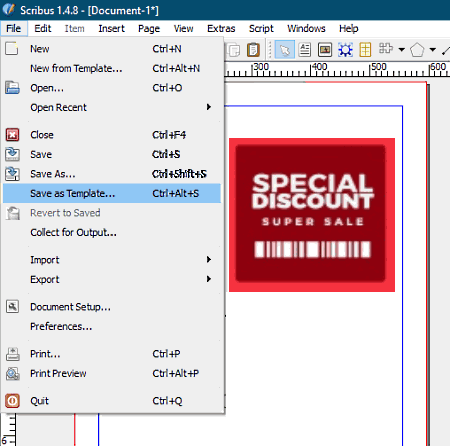Choose Collect for Output

point(112,232)
